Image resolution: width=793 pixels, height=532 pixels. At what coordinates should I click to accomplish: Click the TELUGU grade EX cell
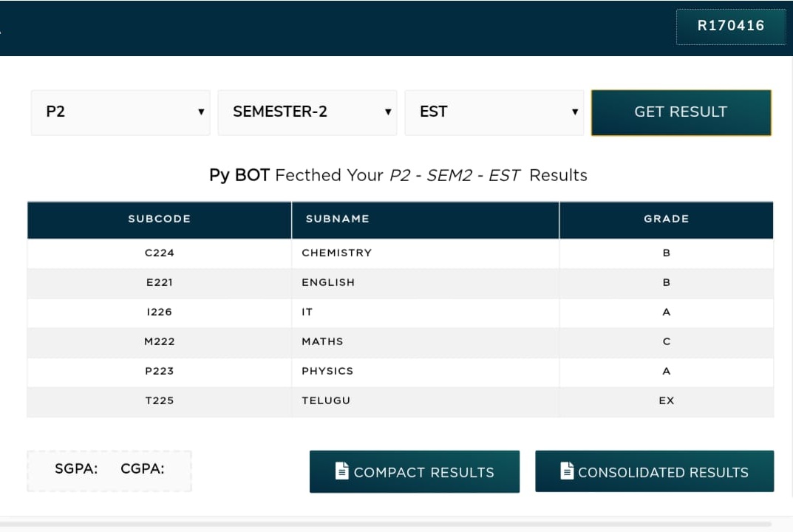click(x=667, y=401)
